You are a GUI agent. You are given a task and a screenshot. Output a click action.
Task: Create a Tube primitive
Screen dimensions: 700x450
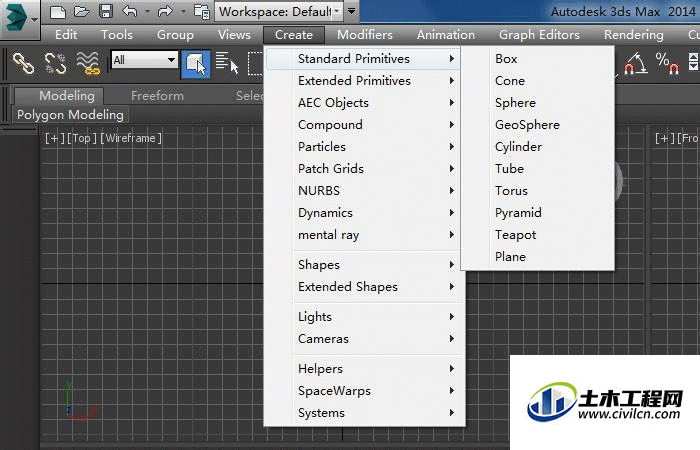coord(538,169)
